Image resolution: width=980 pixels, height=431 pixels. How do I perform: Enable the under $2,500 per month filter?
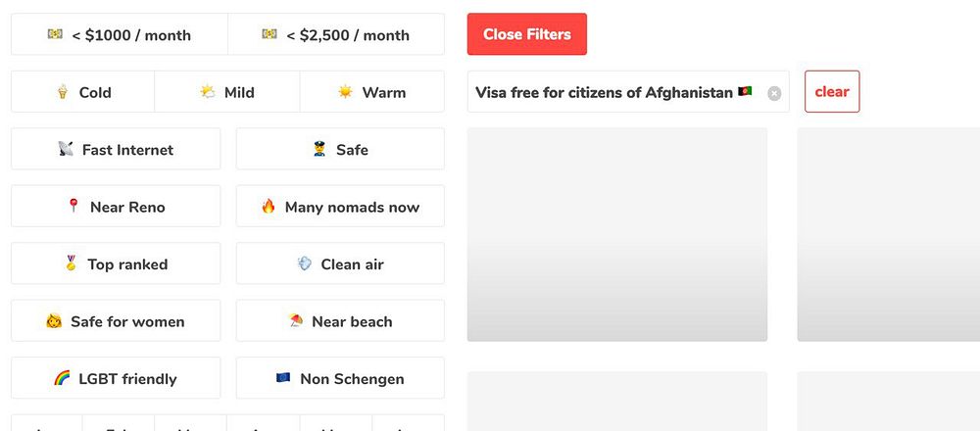point(336,35)
